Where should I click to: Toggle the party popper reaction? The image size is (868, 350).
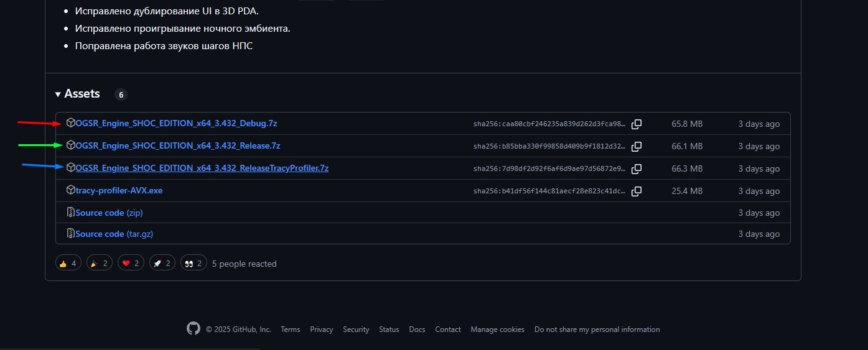tap(100, 263)
